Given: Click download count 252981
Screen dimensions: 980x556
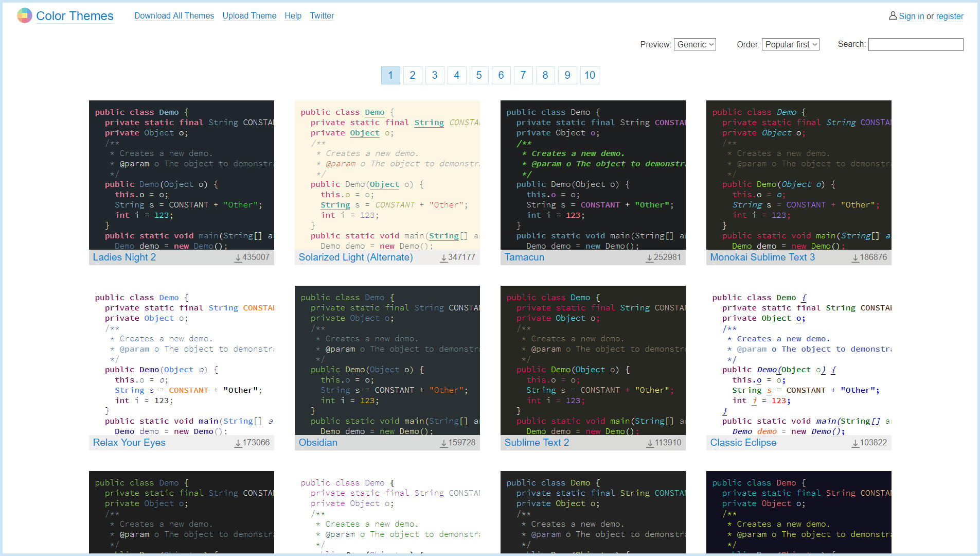Looking at the screenshot, I should [668, 257].
